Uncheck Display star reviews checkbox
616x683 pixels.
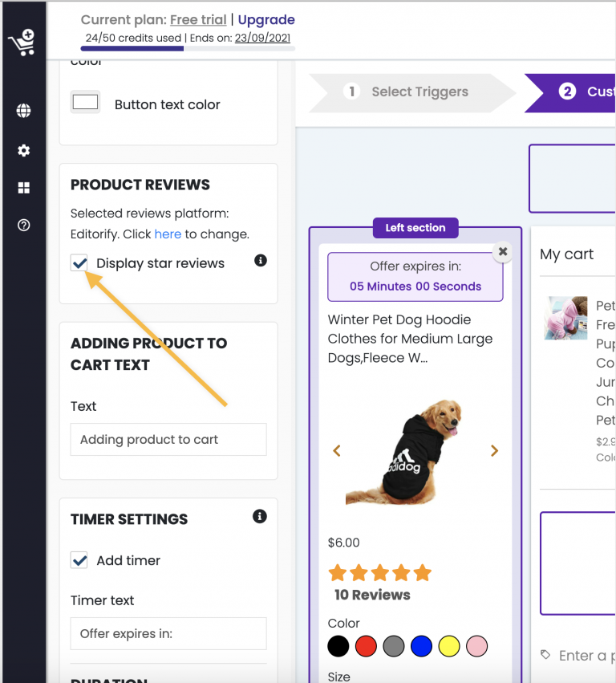click(x=79, y=263)
